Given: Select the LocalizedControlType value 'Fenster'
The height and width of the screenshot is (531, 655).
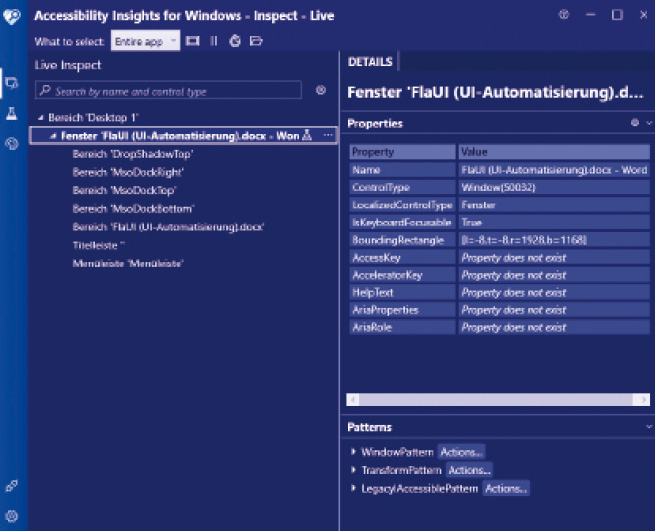Looking at the screenshot, I should tap(554, 205).
